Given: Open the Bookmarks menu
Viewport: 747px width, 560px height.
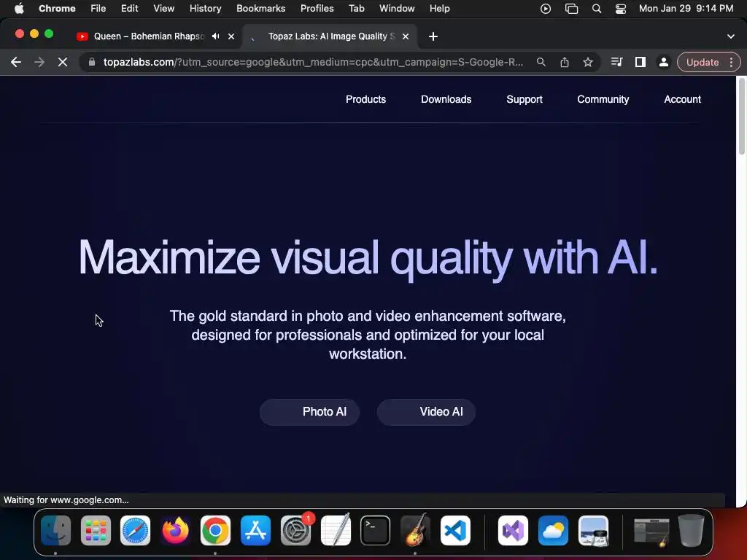Looking at the screenshot, I should click(260, 8).
